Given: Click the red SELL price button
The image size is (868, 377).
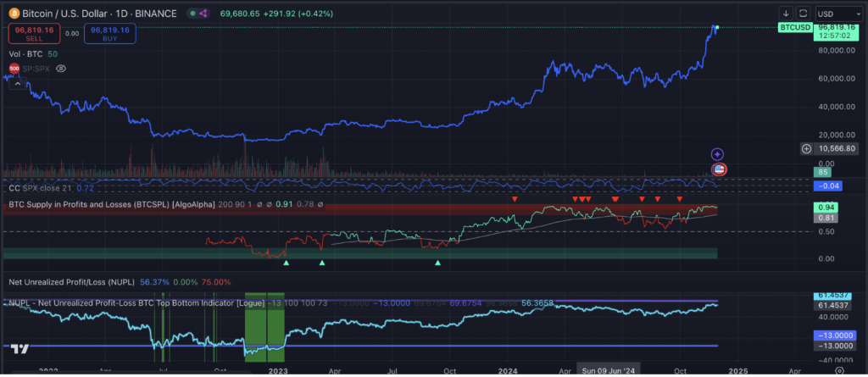Looking at the screenshot, I should [33, 32].
